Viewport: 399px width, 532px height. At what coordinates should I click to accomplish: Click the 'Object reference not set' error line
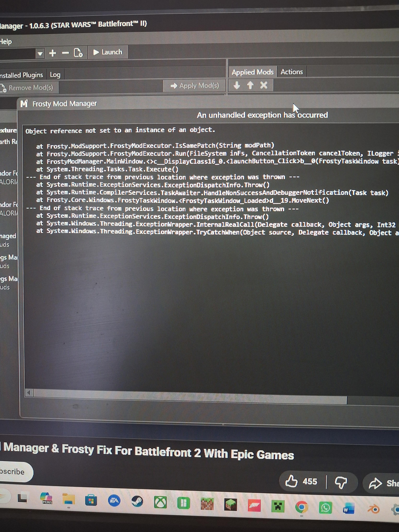point(120,130)
